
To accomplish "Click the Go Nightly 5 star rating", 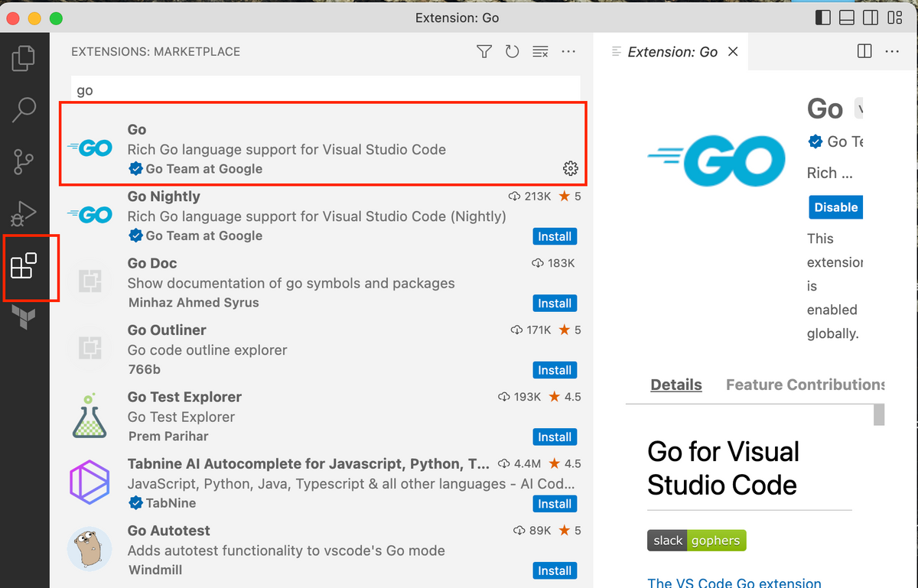I will click(x=570, y=197).
